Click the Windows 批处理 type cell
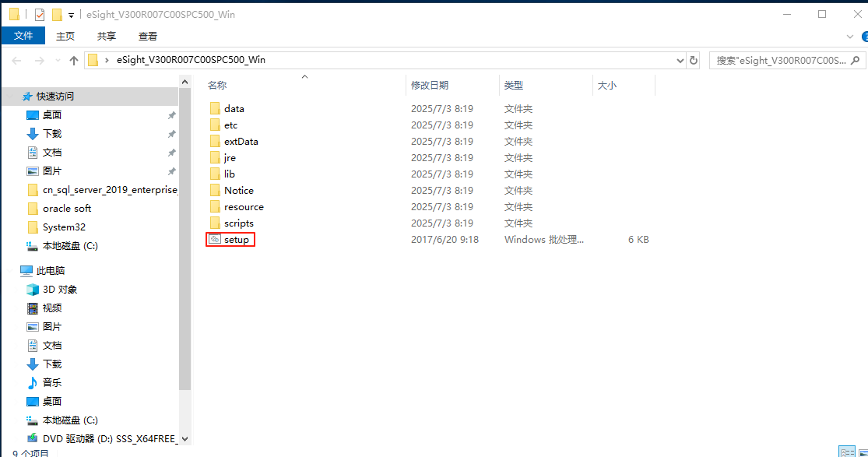This screenshot has width=868, height=457. pyautogui.click(x=543, y=239)
